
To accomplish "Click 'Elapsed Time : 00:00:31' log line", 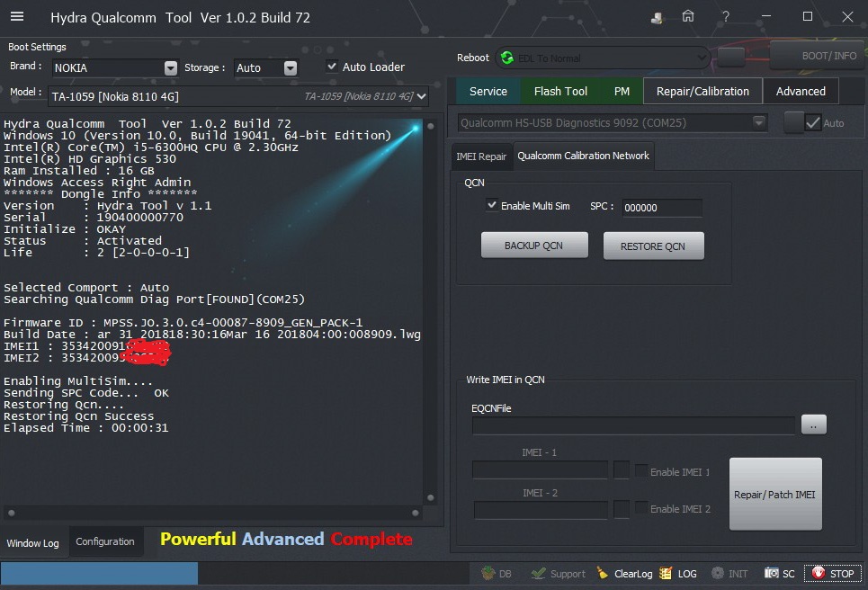I will click(85, 428).
